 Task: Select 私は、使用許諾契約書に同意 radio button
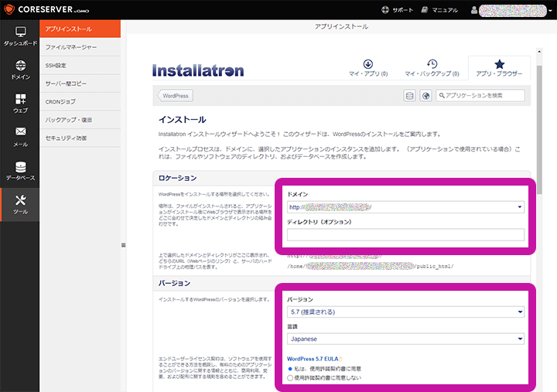(290, 370)
